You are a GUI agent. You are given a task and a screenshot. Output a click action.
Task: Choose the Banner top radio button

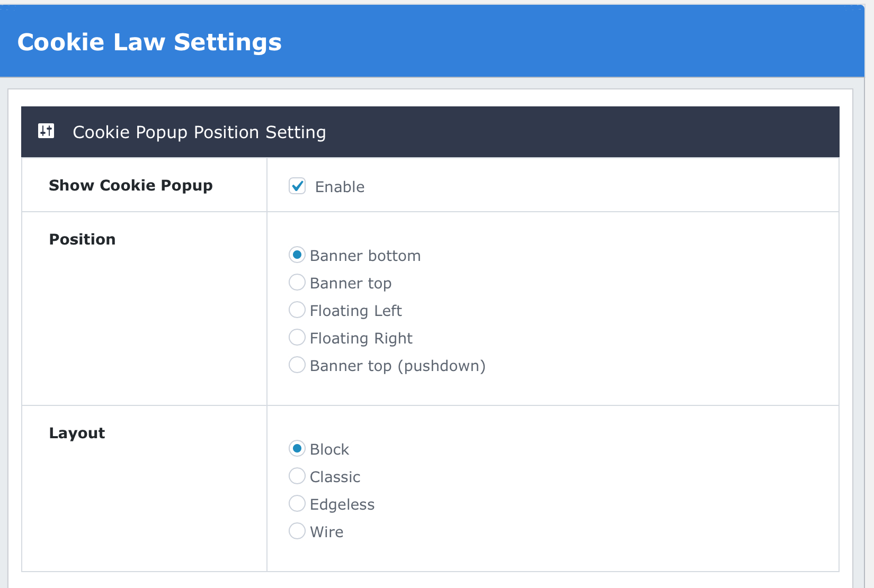[297, 283]
